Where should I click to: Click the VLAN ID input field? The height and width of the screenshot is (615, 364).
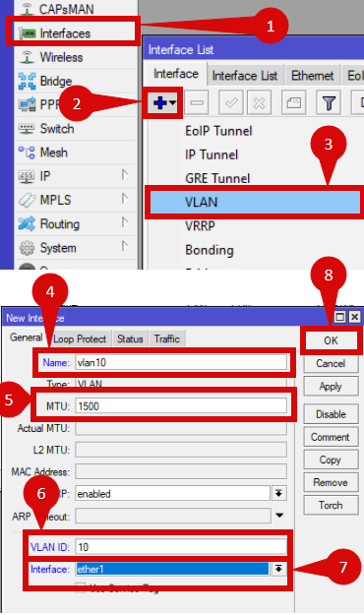[x=181, y=547]
